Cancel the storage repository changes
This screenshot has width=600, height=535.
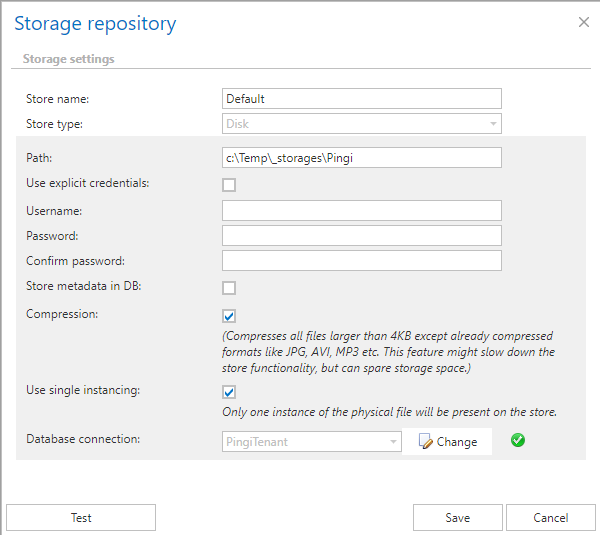[x=550, y=517]
